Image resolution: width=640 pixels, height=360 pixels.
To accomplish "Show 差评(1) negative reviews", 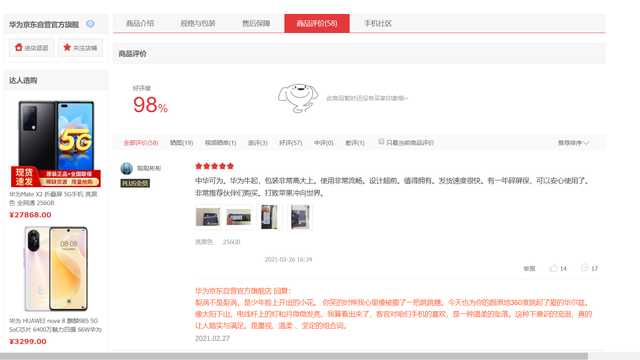I will 355,143.
